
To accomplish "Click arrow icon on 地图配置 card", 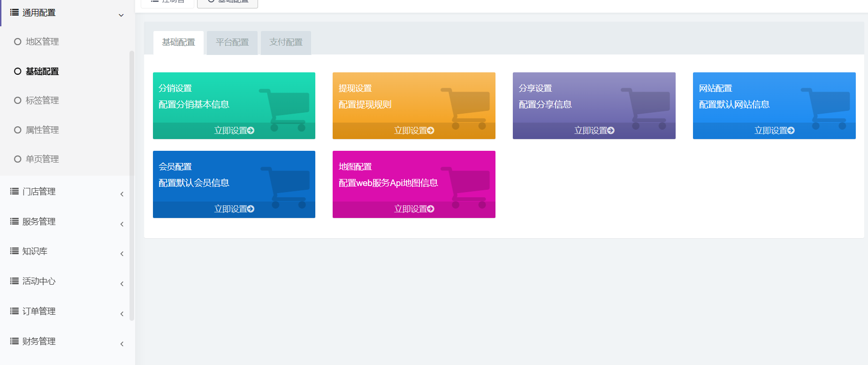I will click(431, 209).
